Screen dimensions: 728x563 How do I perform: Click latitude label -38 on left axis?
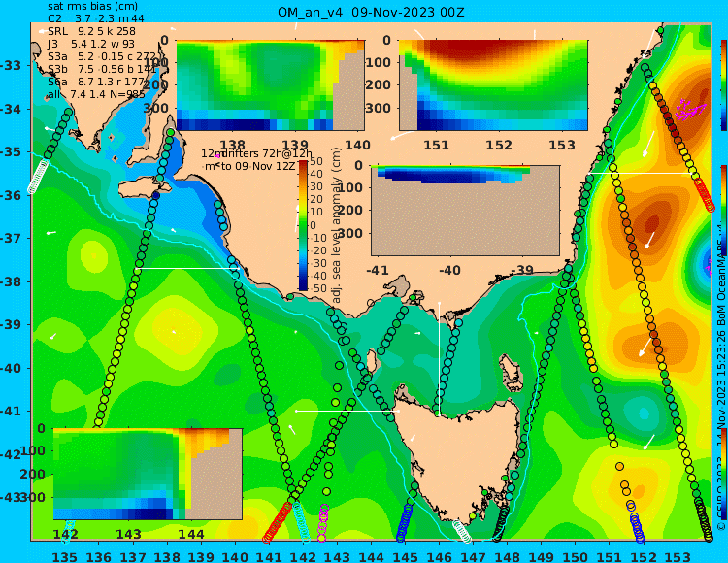11,281
